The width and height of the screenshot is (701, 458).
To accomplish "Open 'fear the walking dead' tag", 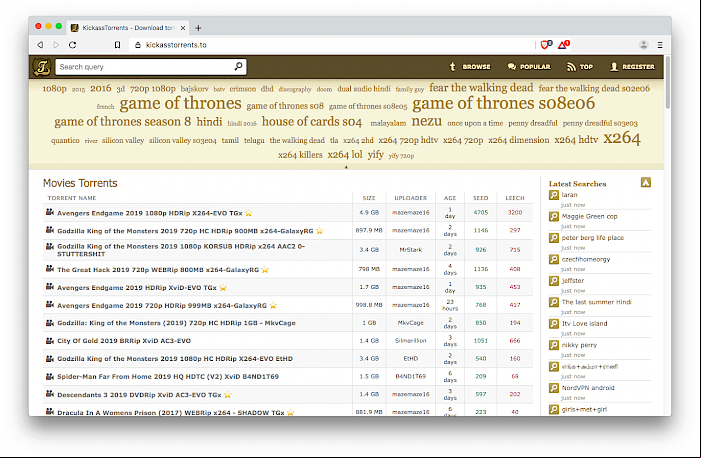I will [x=481, y=88].
